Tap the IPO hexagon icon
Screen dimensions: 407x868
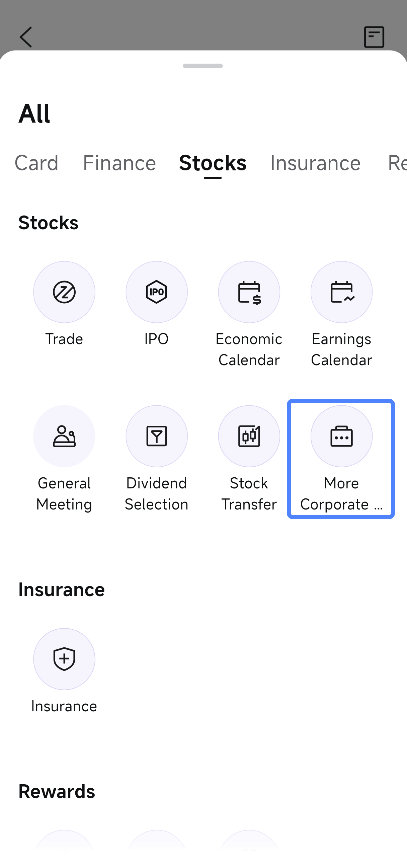click(156, 292)
